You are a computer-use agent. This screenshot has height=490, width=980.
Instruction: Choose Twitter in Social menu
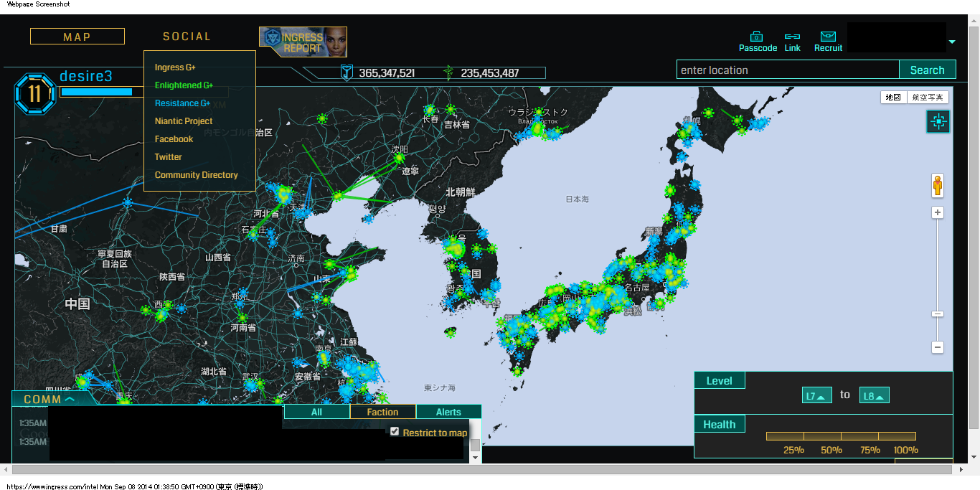click(169, 157)
